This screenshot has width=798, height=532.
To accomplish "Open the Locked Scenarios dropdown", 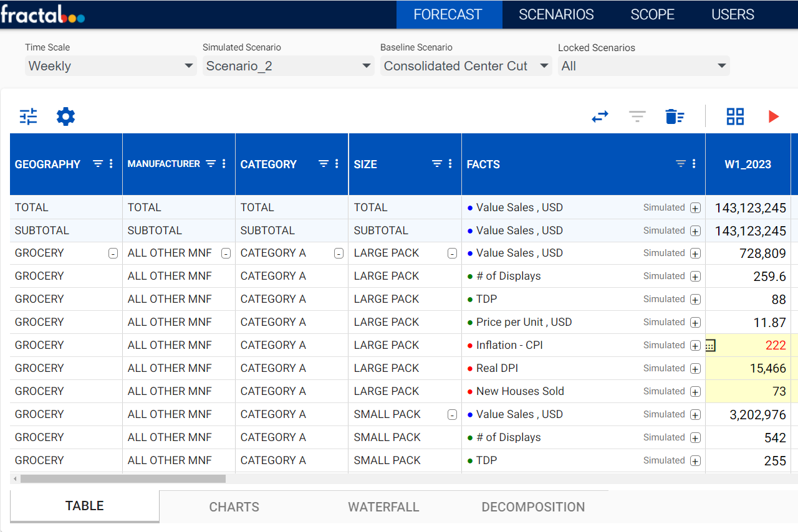I will [643, 65].
